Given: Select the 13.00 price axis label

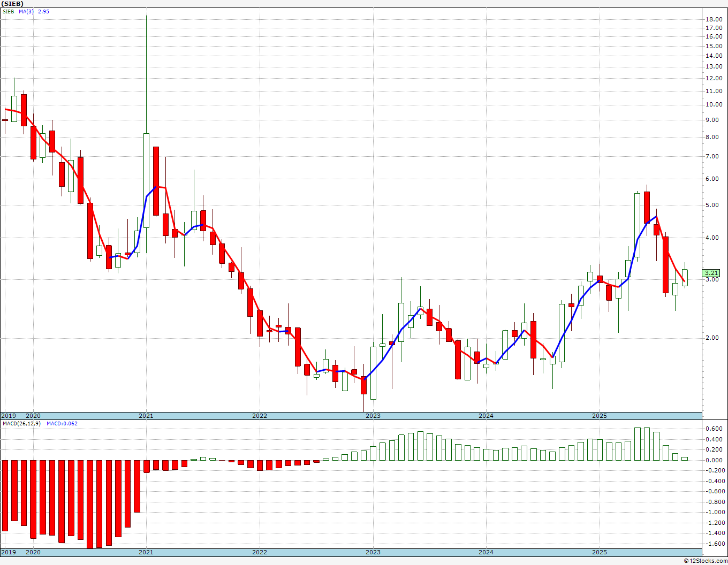Looking at the screenshot, I should [x=714, y=67].
